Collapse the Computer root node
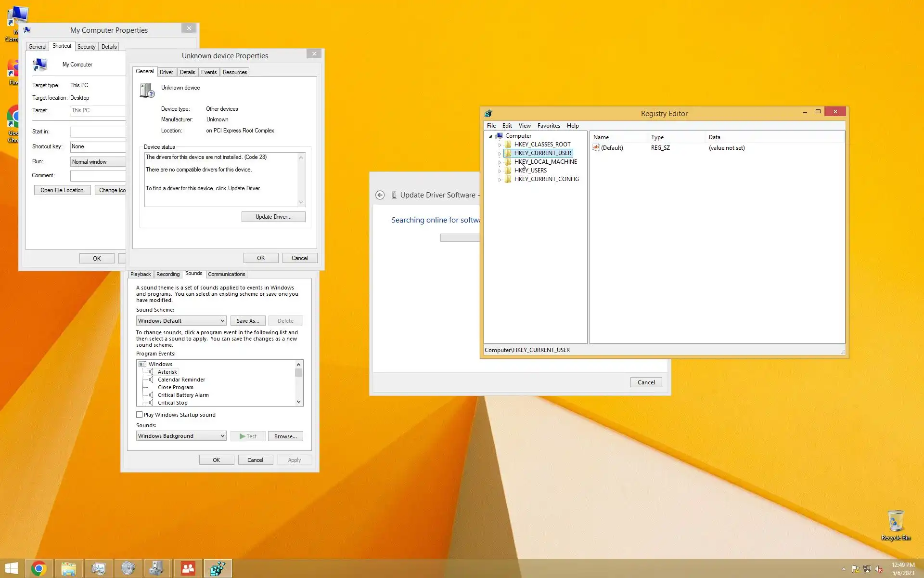 490,136
